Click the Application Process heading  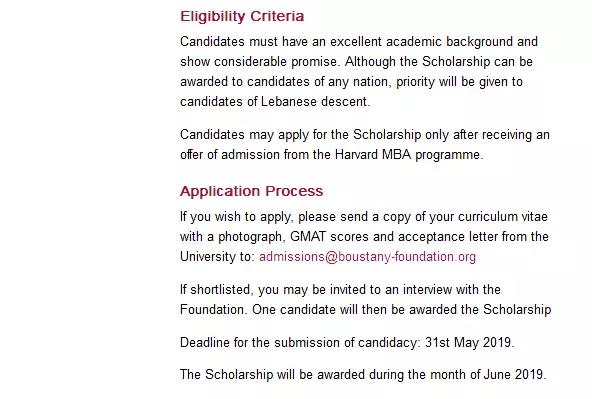point(251,191)
